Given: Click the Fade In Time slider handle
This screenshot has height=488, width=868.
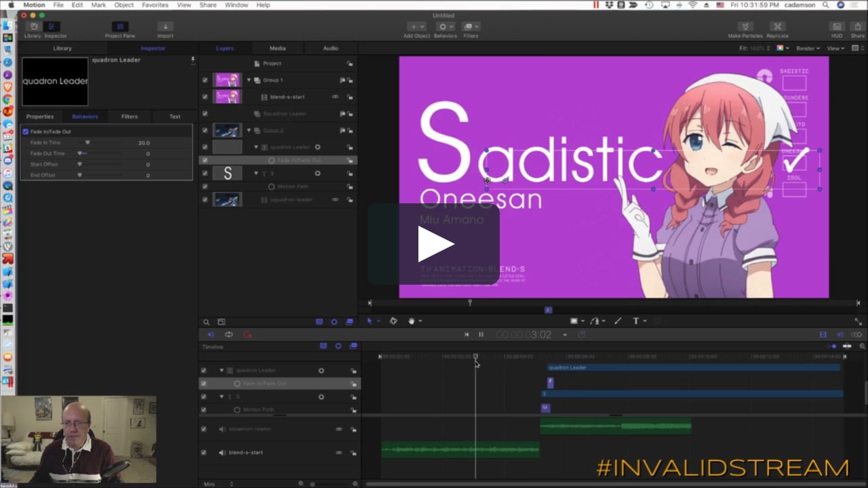Looking at the screenshot, I should pyautogui.click(x=87, y=143).
